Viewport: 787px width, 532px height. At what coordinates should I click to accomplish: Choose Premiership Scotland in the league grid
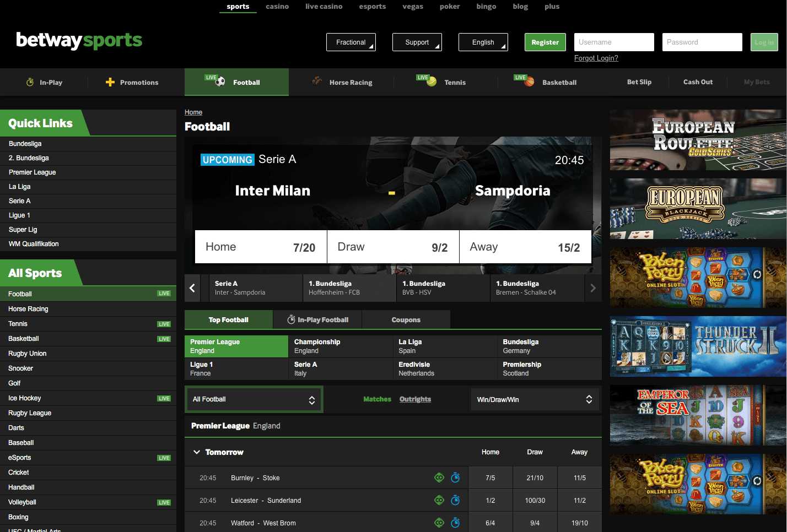point(549,369)
